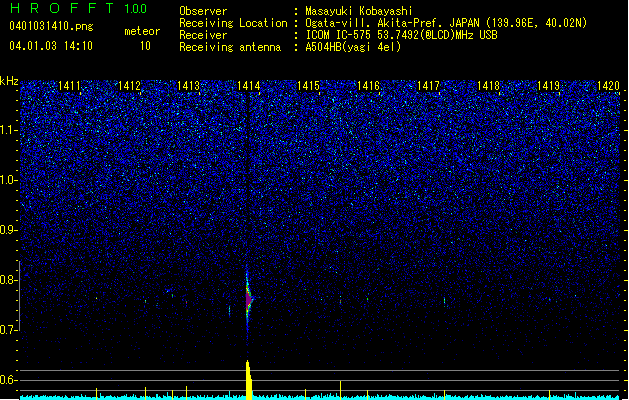Click the HROFFT 1.00 title text
629x400 pixels.
(x=79, y=8)
